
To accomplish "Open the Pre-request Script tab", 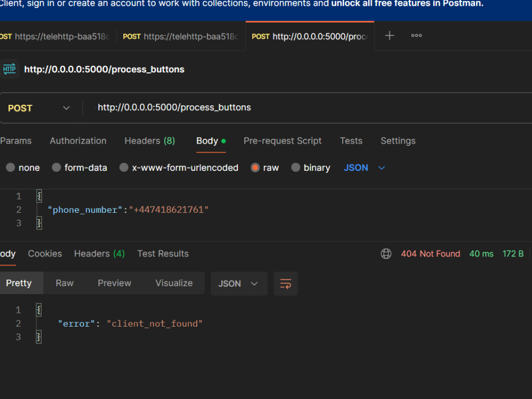I will tap(282, 141).
